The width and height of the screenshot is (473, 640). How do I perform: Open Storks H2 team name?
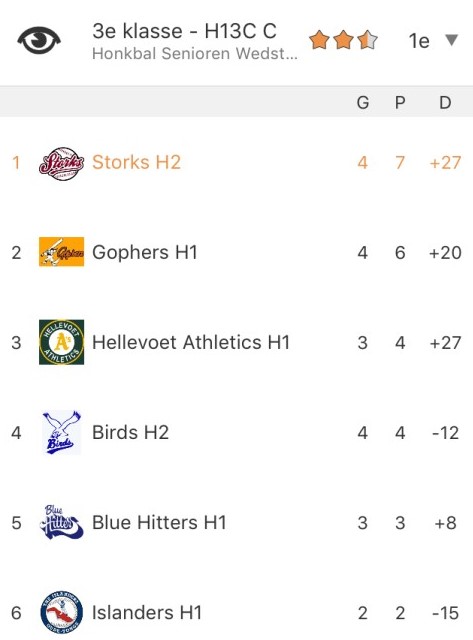(x=136, y=162)
